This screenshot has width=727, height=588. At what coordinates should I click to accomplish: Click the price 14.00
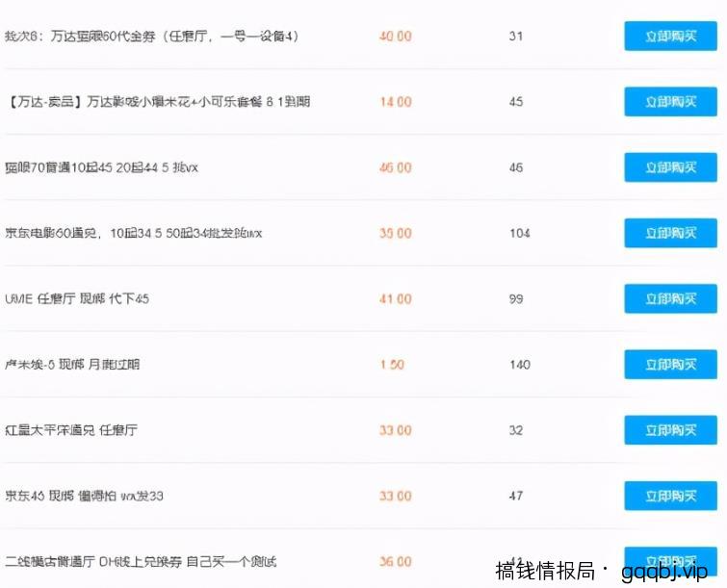[x=396, y=102]
